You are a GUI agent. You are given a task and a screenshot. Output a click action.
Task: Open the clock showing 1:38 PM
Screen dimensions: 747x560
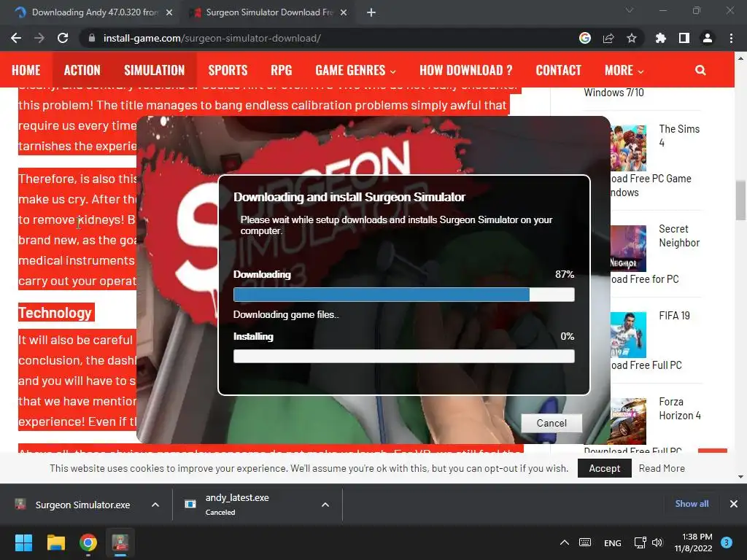click(x=693, y=542)
